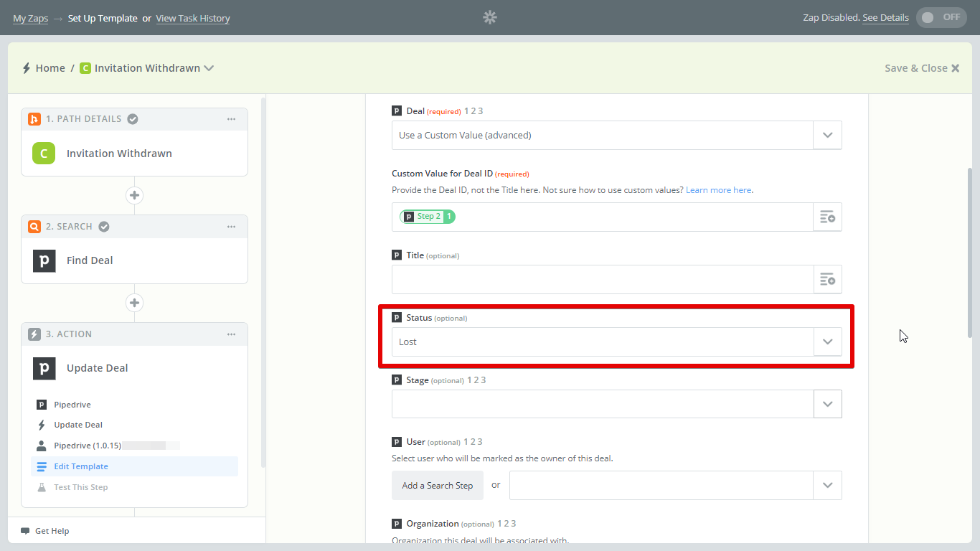This screenshot has height=551, width=980.
Task: Click the main form vertical scrollbar
Action: (970, 253)
